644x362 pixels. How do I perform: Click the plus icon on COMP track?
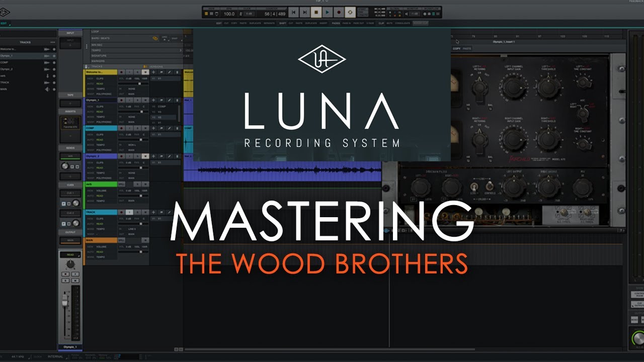pyautogui.click(x=153, y=128)
